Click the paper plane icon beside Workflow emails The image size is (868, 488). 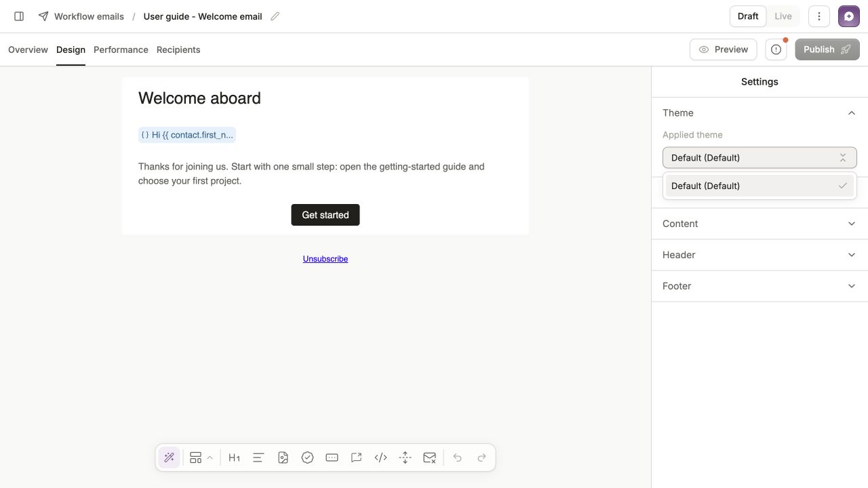click(43, 16)
